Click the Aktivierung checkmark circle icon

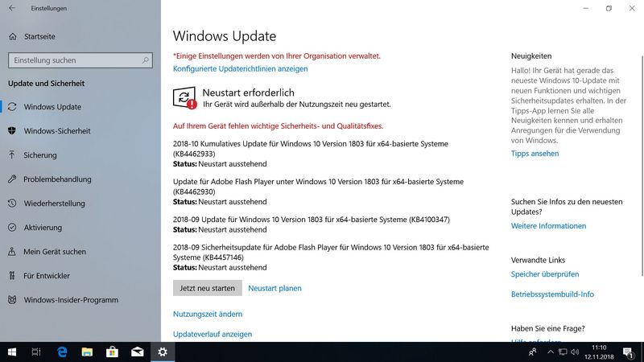coord(12,228)
